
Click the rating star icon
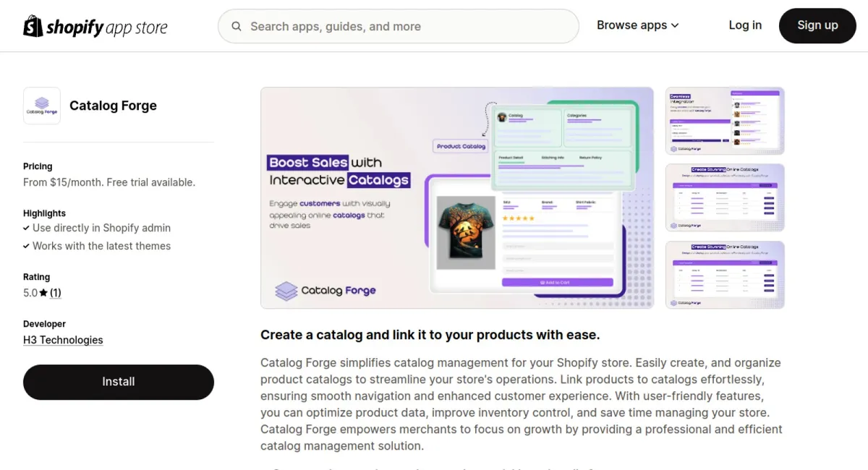click(x=43, y=293)
